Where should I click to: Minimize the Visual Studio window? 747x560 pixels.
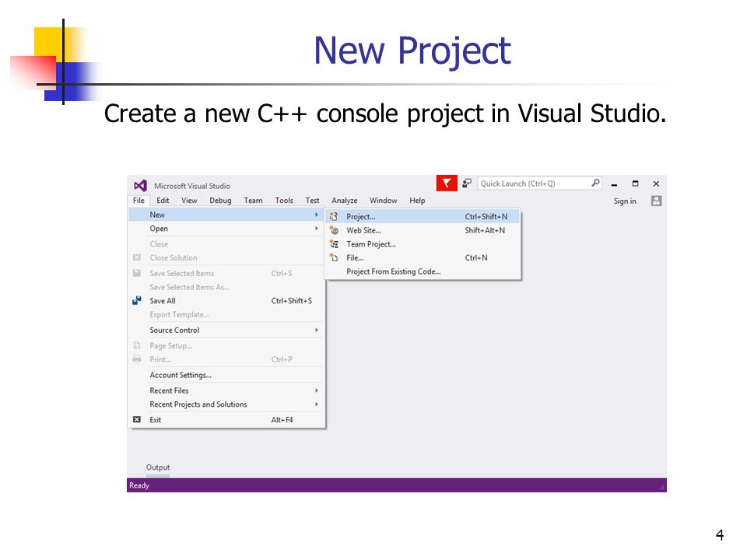point(615,184)
